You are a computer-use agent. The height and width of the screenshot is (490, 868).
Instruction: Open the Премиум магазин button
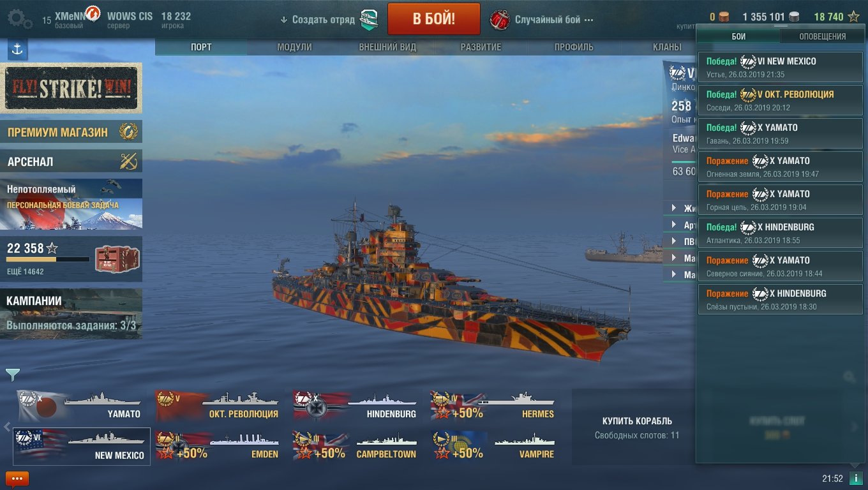tap(71, 132)
